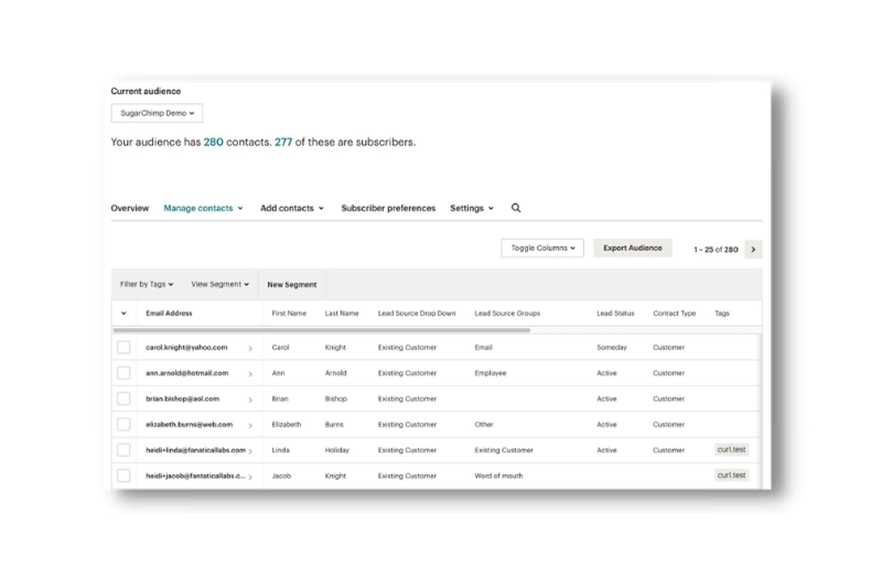
Task: Click the horizontal table scrollbar
Action: [322, 330]
